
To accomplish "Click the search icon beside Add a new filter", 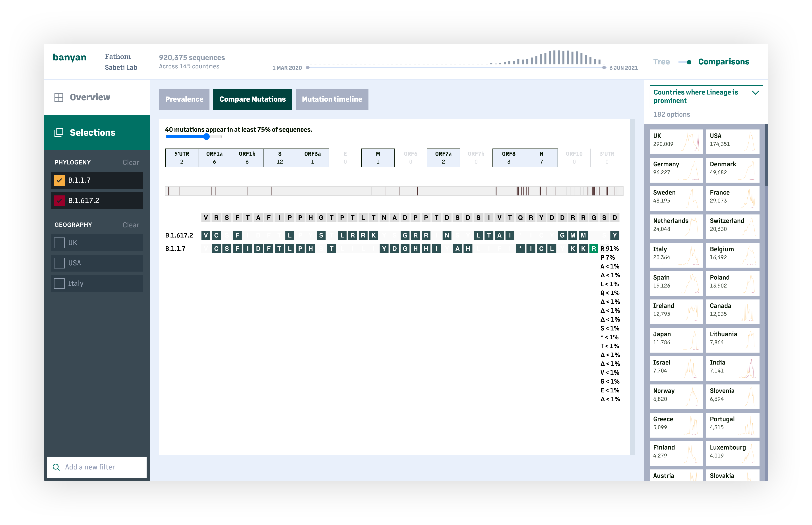I will [56, 467].
